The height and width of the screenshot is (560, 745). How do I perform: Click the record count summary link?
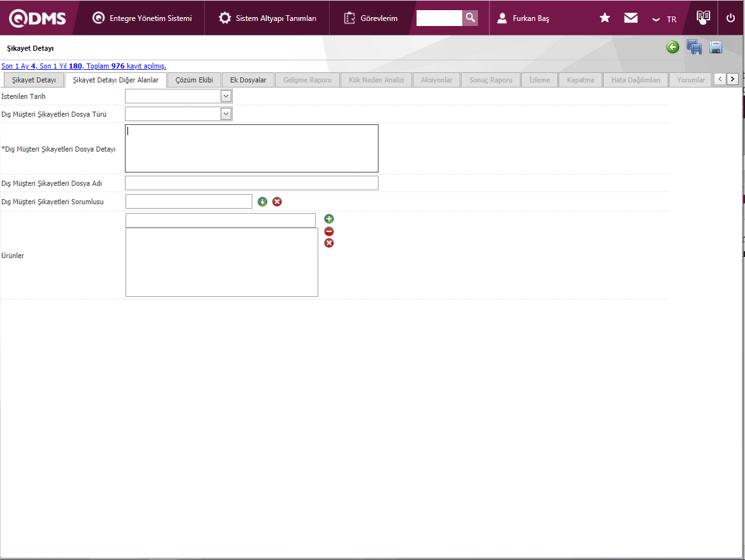point(84,66)
